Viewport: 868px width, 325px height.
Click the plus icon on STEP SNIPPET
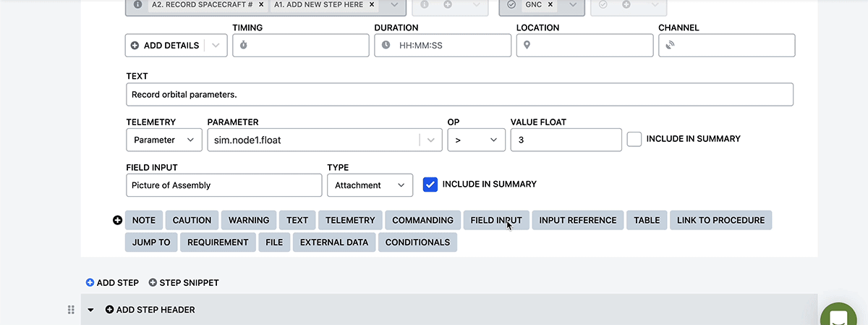pyautogui.click(x=153, y=282)
